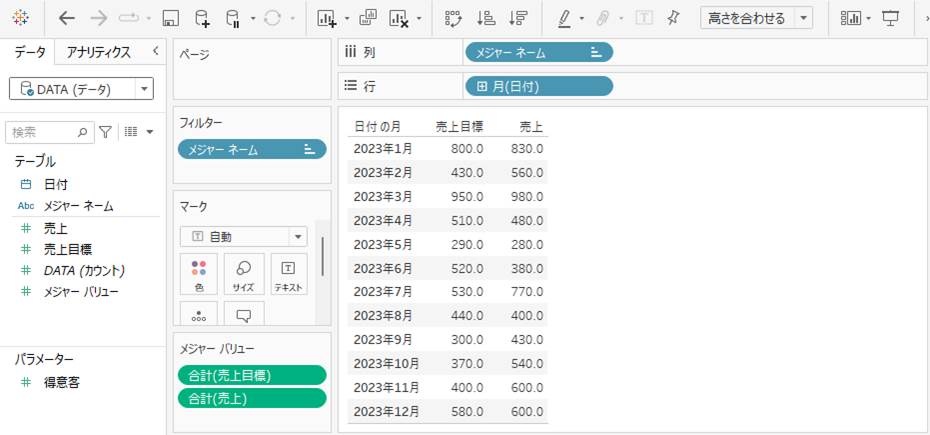This screenshot has height=435, width=930.
Task: Sort descending using toolbar icon
Action: click(518, 18)
